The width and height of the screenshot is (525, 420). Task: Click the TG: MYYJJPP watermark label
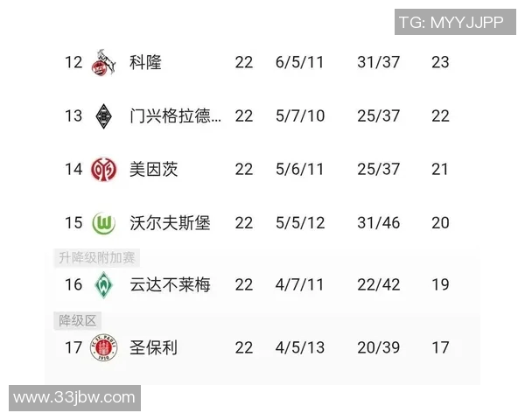click(450, 23)
